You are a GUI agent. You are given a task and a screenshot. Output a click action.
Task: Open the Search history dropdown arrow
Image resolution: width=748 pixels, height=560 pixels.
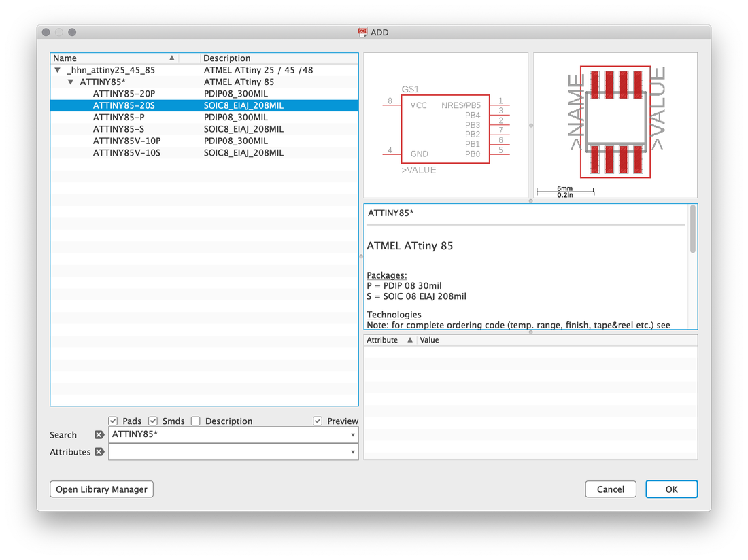click(x=352, y=435)
